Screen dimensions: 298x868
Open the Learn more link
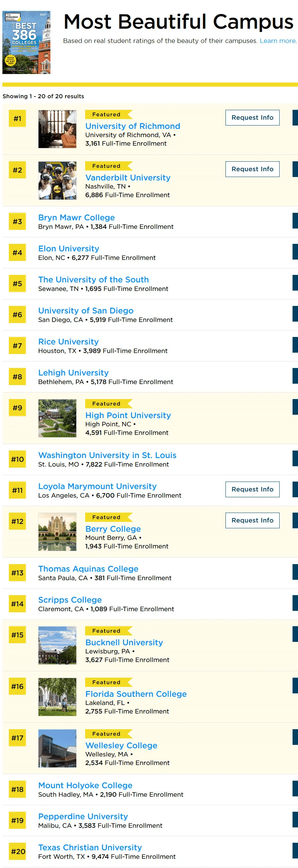278,41
